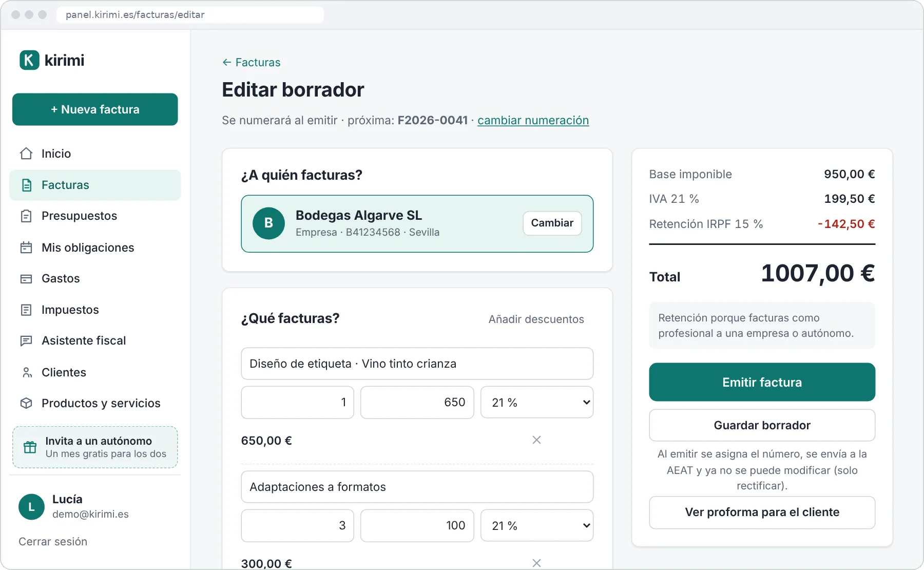Open the Invita a un autónomo card
The height and width of the screenshot is (570, 924).
(x=95, y=447)
